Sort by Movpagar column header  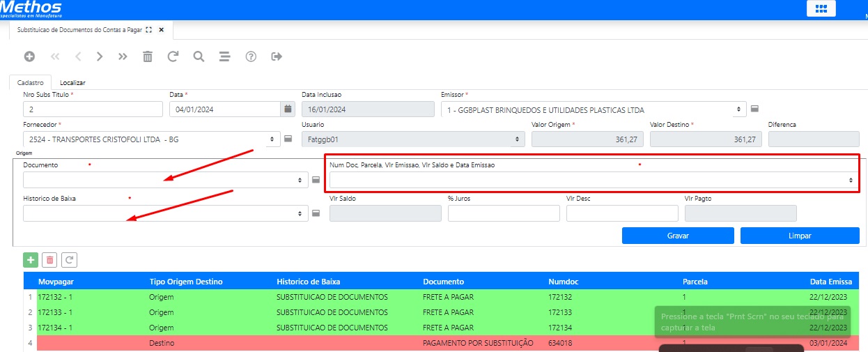click(x=56, y=282)
